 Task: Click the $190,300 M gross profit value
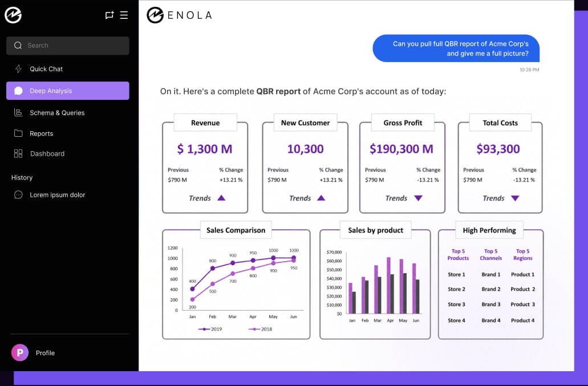(x=402, y=149)
